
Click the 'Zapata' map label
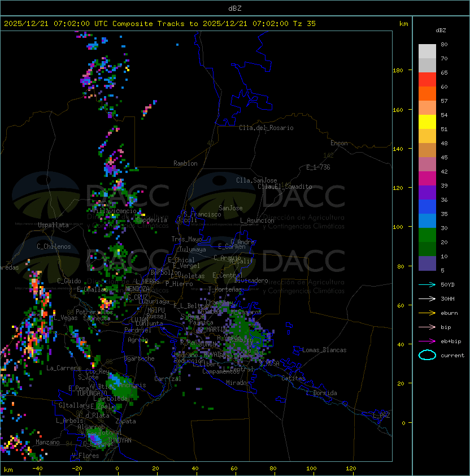[x=125, y=421]
